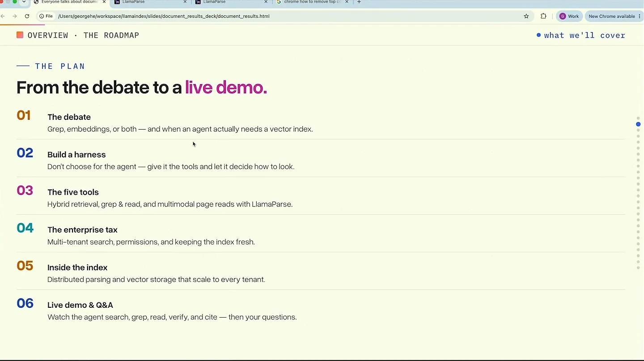The height and width of the screenshot is (361, 644).
Task: Close the 'Everyone talks about docume…' tab
Action: (104, 2)
